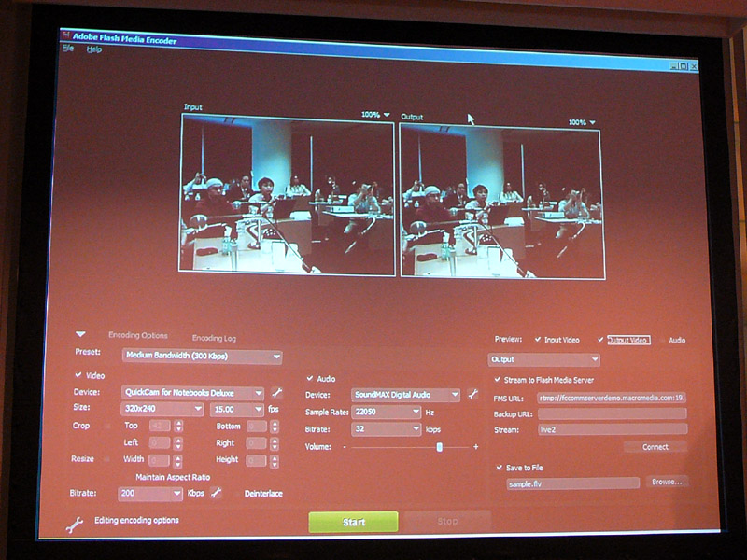Click the crop Bottom stepper arrows

[x=275, y=427]
